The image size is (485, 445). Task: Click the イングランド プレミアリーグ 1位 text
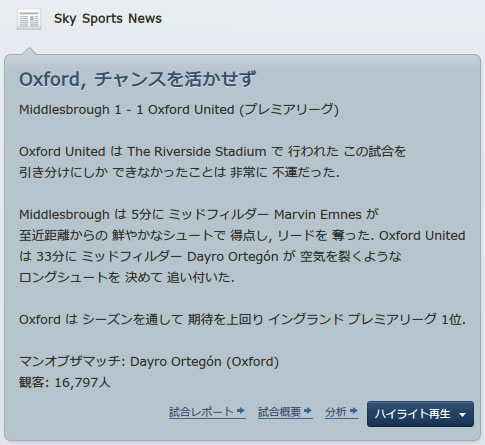[367, 319]
